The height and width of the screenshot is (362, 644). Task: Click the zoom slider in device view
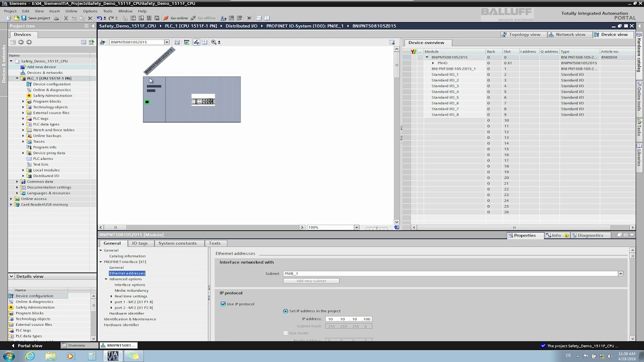click(x=376, y=228)
